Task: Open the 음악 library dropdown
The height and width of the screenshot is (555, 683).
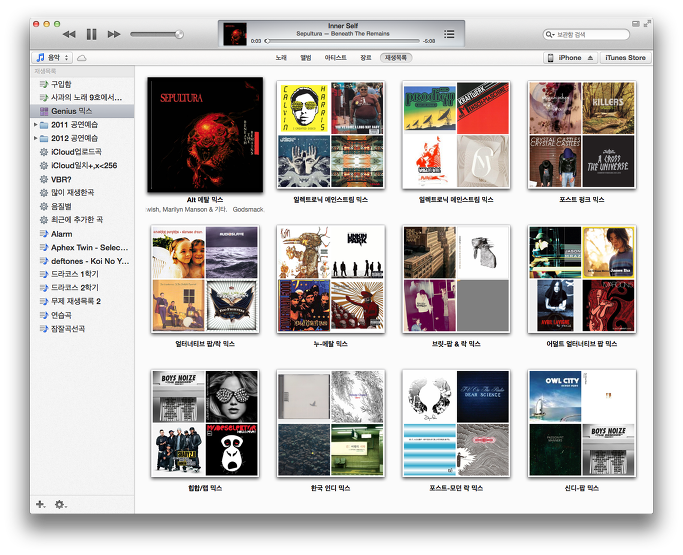Action: point(52,58)
